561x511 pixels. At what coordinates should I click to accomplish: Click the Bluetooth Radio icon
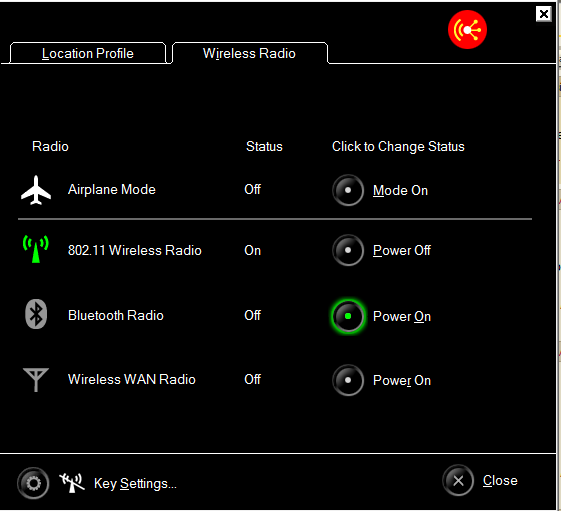[36, 314]
